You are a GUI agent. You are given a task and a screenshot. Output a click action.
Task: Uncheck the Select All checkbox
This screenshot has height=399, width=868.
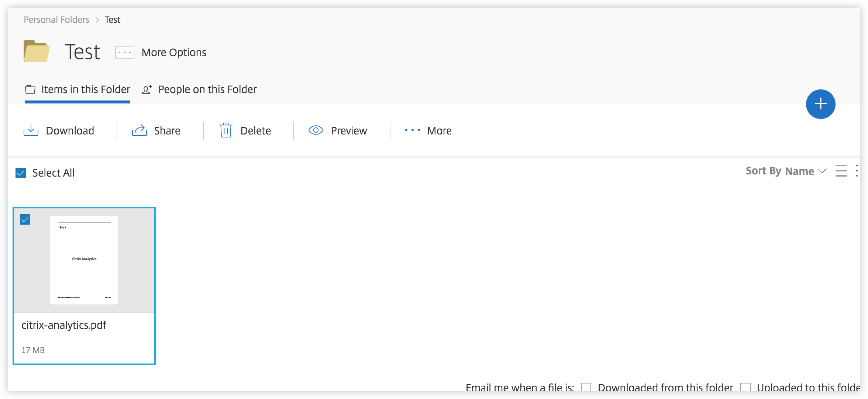tap(21, 173)
